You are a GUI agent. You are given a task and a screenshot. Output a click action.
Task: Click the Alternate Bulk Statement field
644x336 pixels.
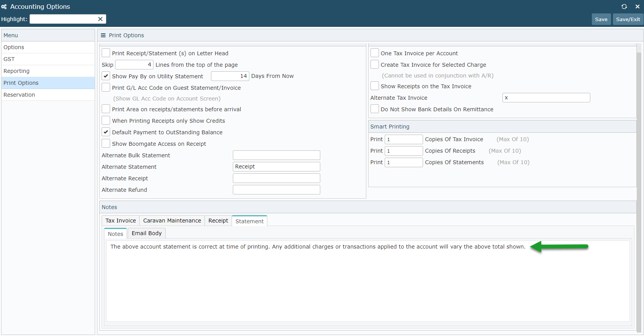(x=276, y=155)
